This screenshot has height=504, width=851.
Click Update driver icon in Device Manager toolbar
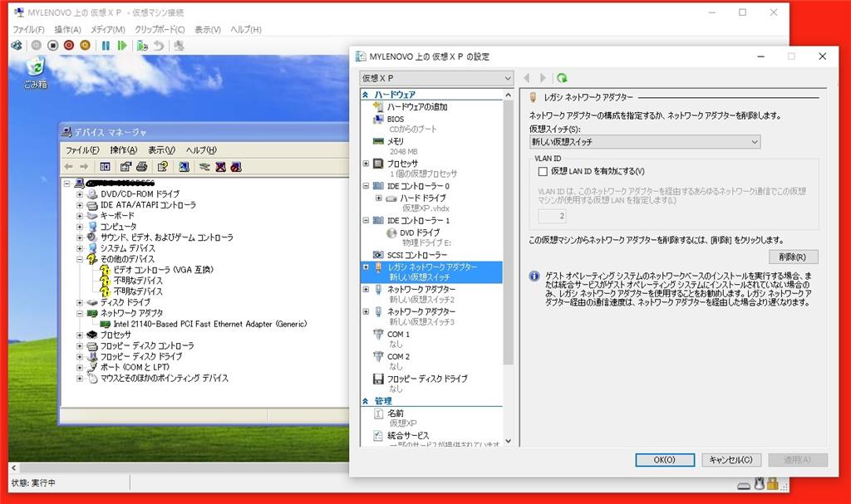[x=204, y=167]
